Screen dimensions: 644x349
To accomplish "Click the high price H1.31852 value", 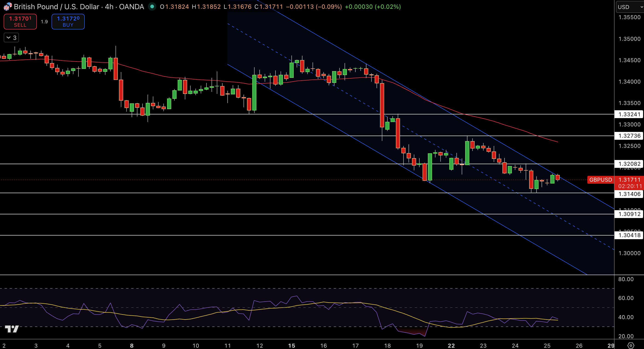I will tap(206, 6).
